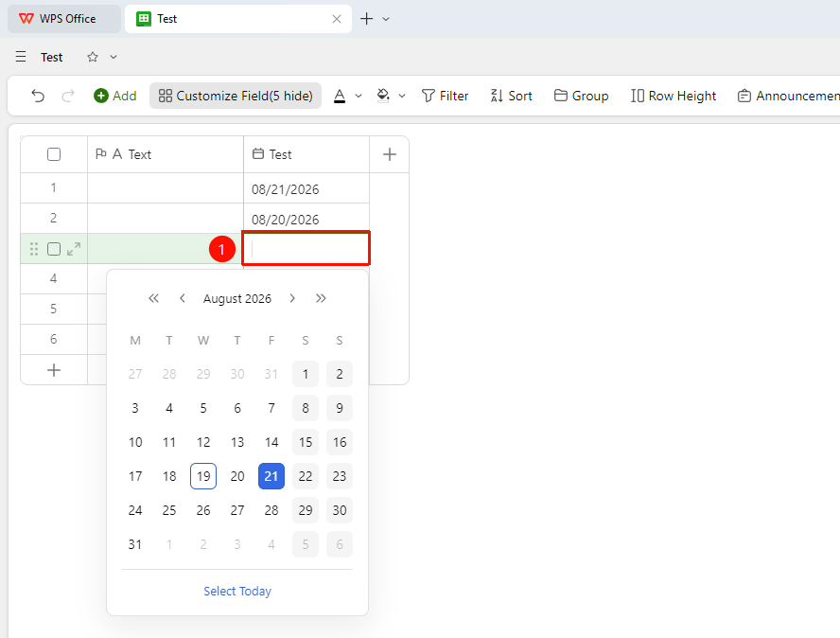The width and height of the screenshot is (840, 638).
Task: Select the 08/20/2026 date cell
Action: [306, 219]
